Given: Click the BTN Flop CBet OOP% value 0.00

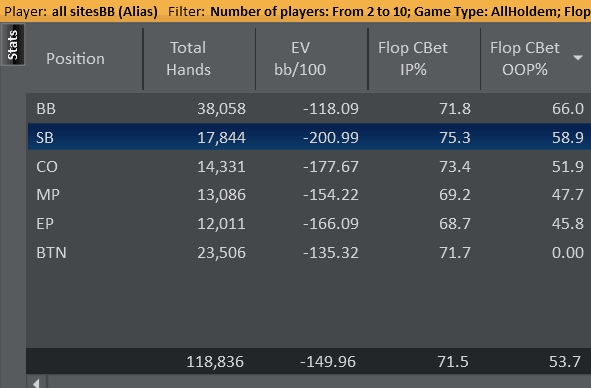Looking at the screenshot, I should (x=568, y=252).
